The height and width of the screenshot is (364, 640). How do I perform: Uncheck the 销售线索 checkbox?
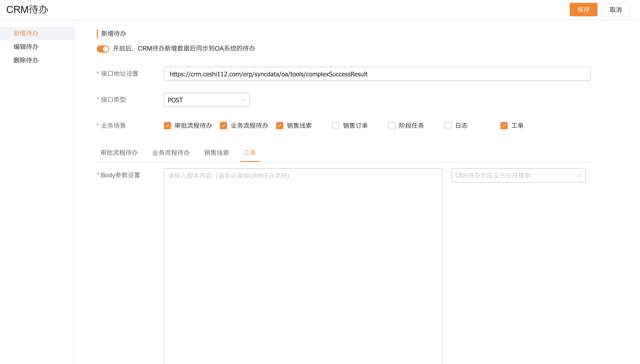279,126
